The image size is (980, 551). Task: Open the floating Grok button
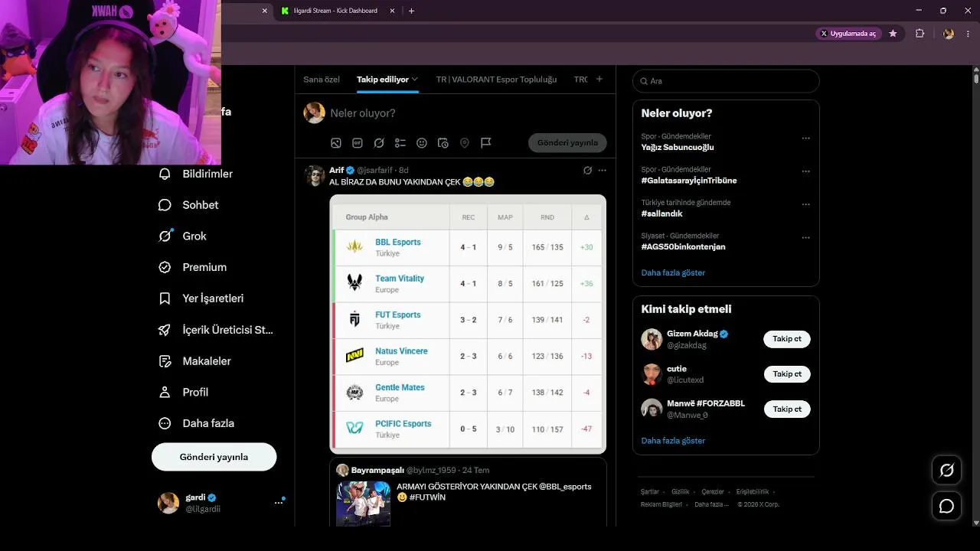click(946, 470)
